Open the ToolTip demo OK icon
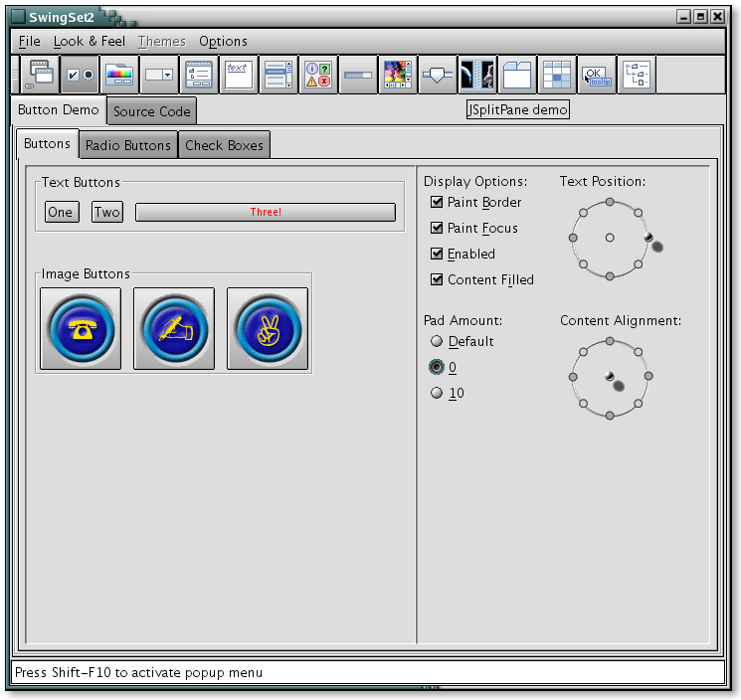Viewport: 741px width, 700px height. pyautogui.click(x=597, y=75)
